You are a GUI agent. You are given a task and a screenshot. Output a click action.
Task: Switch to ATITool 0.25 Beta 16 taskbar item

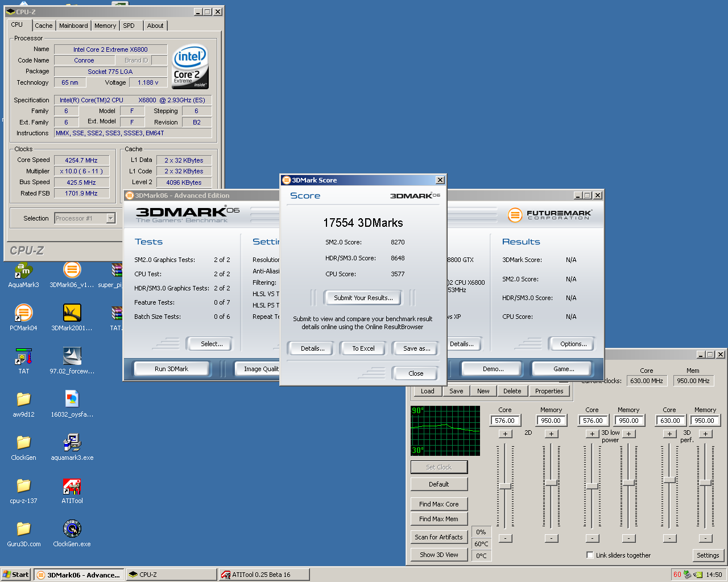pos(263,575)
